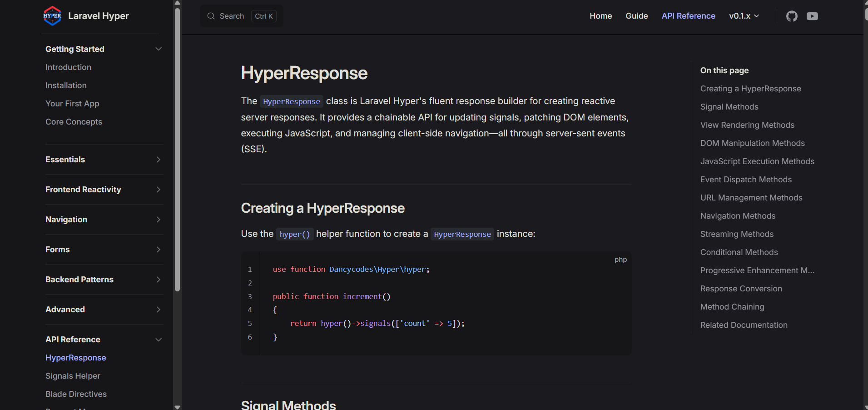Jump to View Rendering Methods section

point(747,125)
